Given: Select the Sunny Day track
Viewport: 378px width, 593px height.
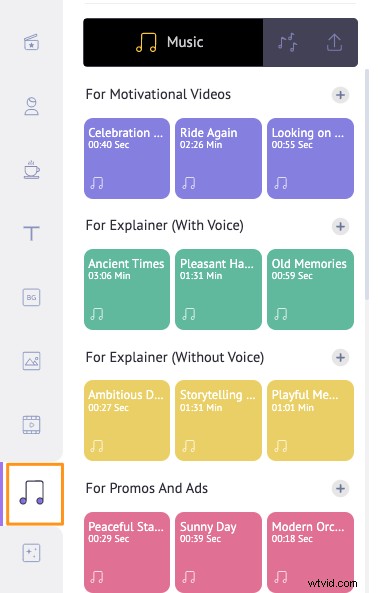Looking at the screenshot, I should tap(218, 552).
